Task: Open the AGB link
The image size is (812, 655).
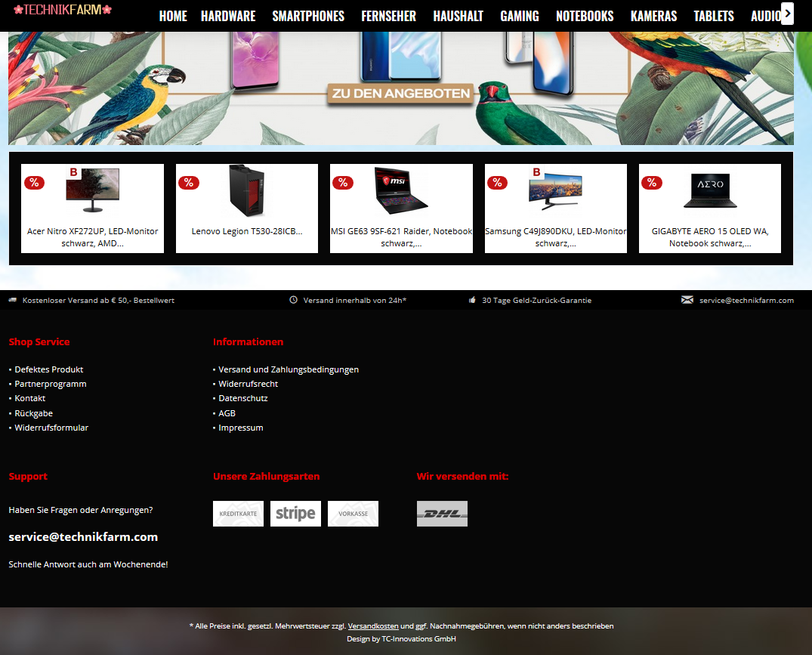Action: click(227, 413)
